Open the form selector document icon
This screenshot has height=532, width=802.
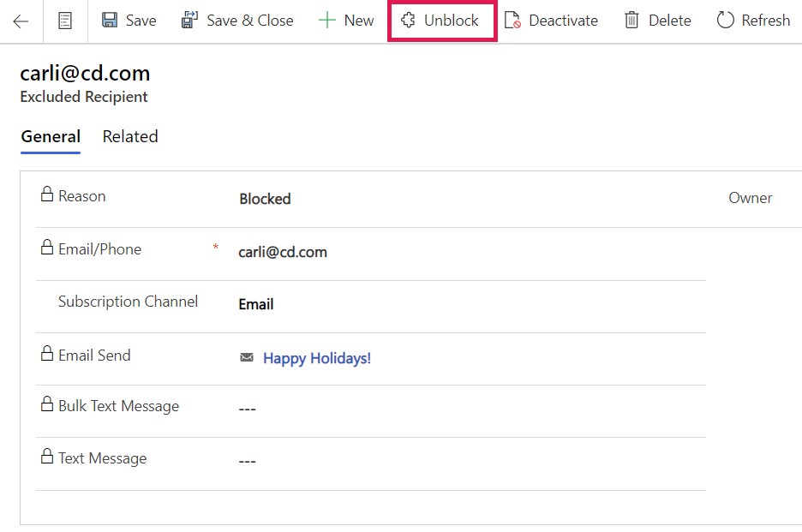point(65,21)
